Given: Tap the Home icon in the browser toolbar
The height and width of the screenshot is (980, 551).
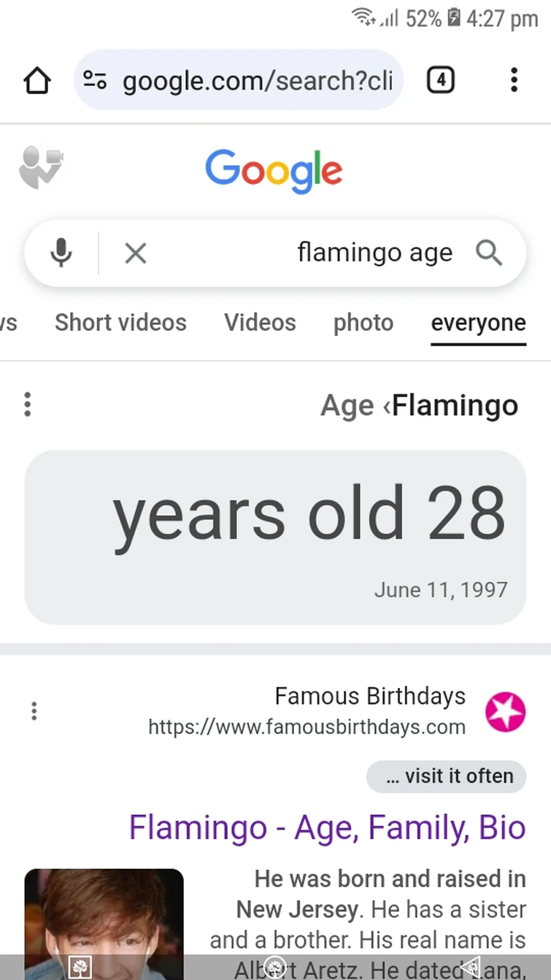Looking at the screenshot, I should [36, 80].
